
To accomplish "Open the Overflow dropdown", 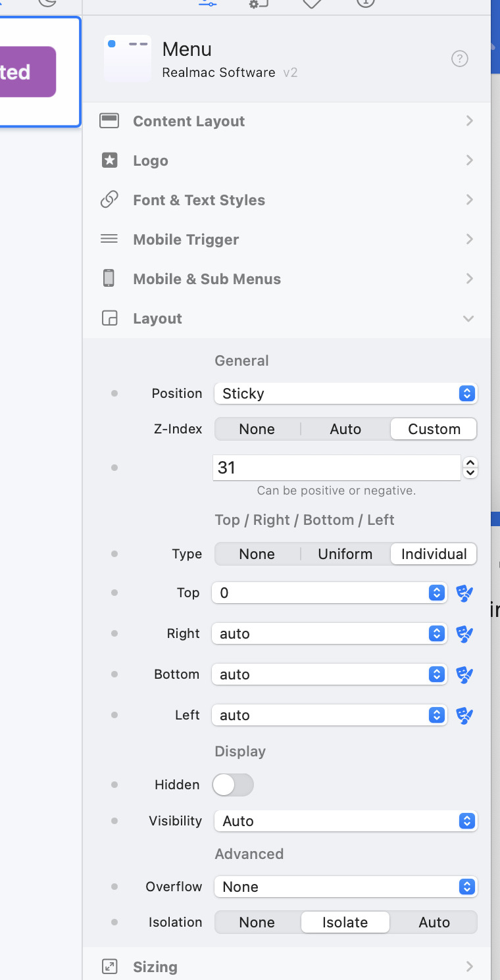I will 345,887.
